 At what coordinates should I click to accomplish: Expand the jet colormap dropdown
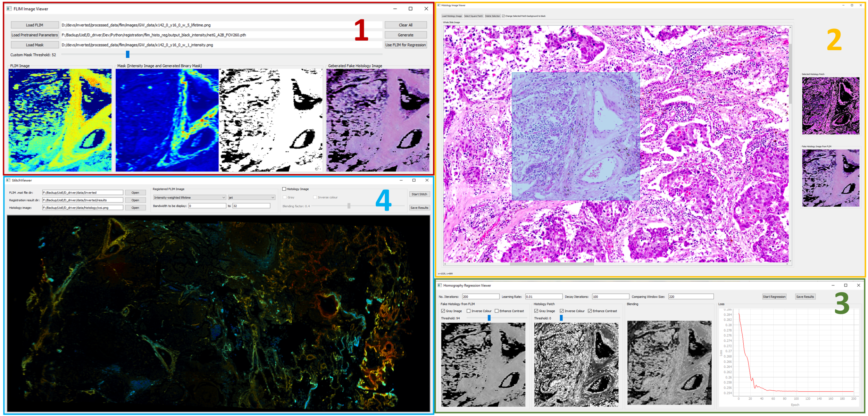251,197
